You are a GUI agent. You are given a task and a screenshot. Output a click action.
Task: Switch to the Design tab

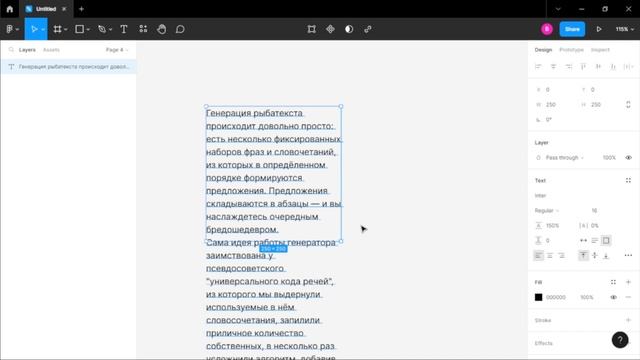pyautogui.click(x=543, y=50)
